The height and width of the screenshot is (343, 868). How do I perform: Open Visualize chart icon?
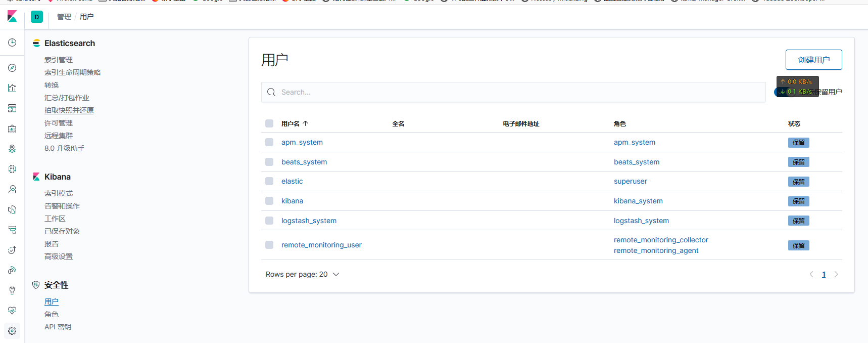pyautogui.click(x=12, y=88)
